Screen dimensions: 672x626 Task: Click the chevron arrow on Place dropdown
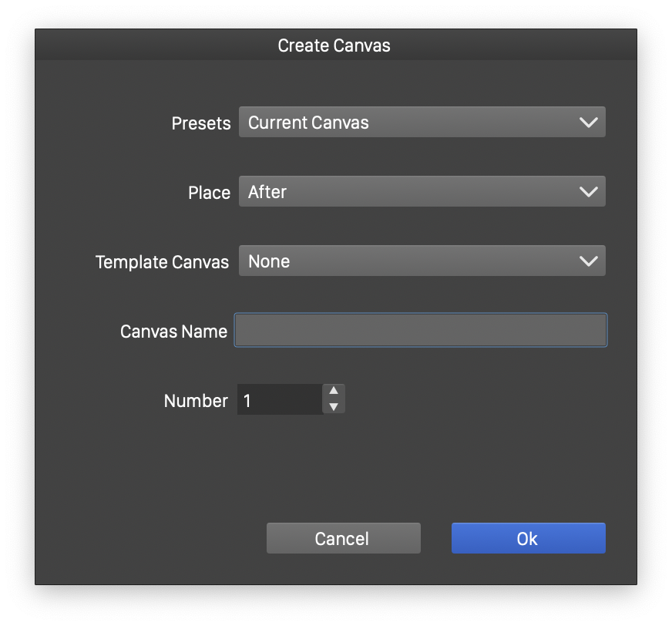588,192
